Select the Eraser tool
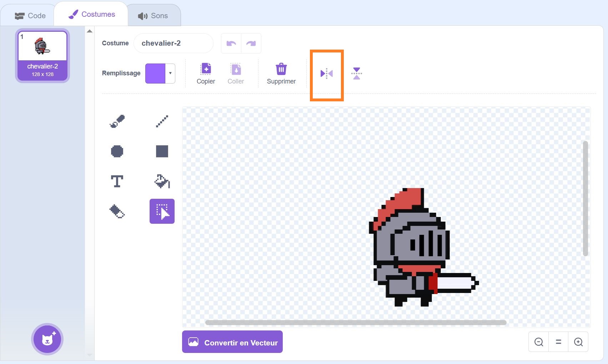The height and width of the screenshot is (364, 608). click(117, 211)
